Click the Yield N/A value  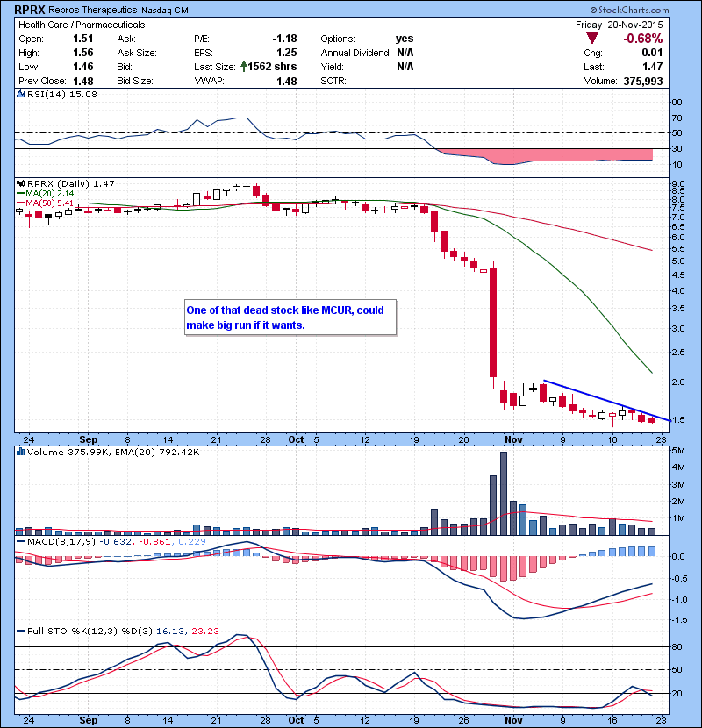[x=405, y=67]
